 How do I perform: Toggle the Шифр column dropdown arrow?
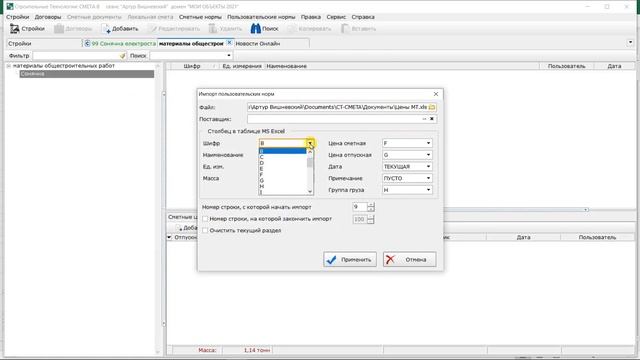click(310, 143)
